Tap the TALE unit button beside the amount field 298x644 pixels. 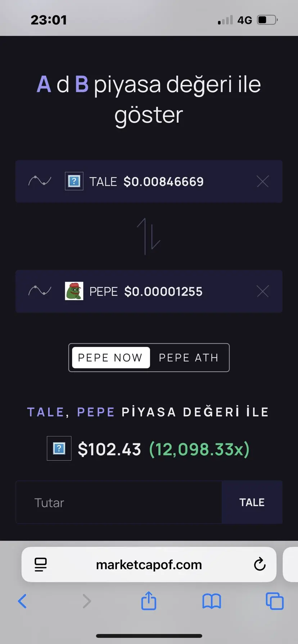click(252, 502)
